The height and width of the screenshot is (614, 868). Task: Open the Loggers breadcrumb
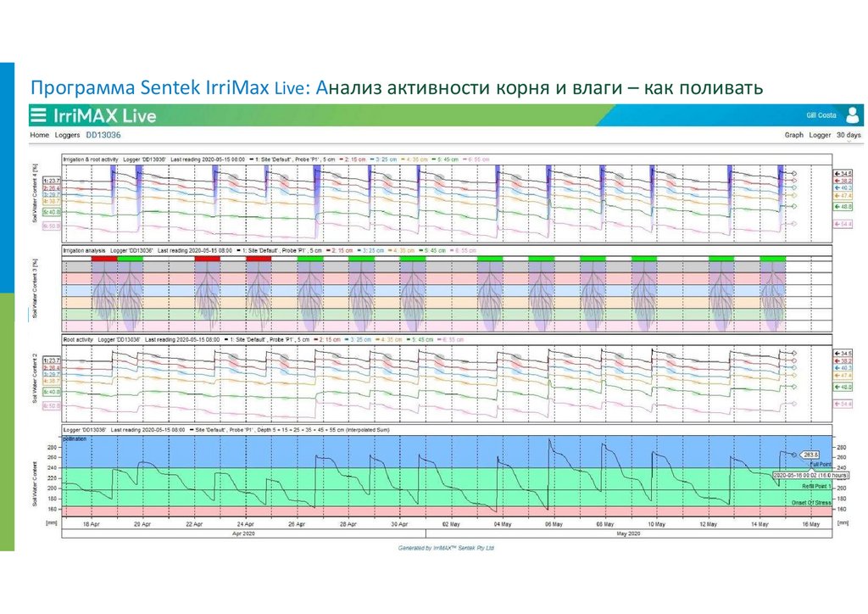click(67, 135)
